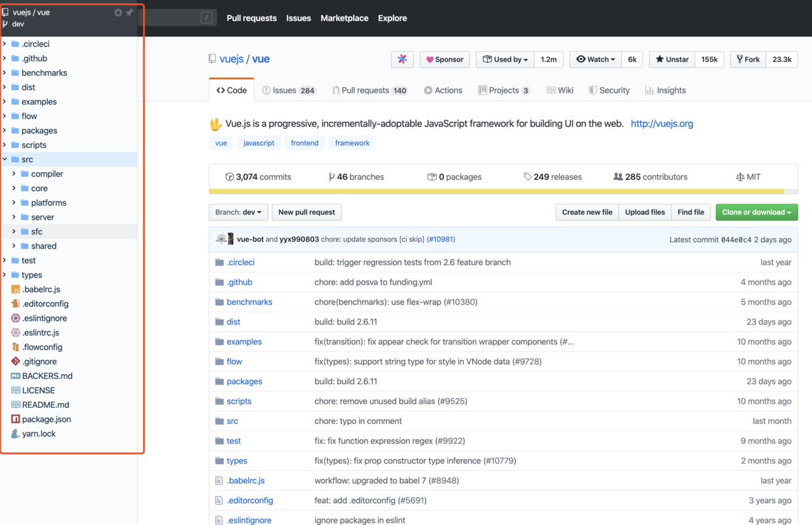Expand the .circleci folder in sidebar
Image resolution: width=812 pixels, height=525 pixels.
coord(5,44)
